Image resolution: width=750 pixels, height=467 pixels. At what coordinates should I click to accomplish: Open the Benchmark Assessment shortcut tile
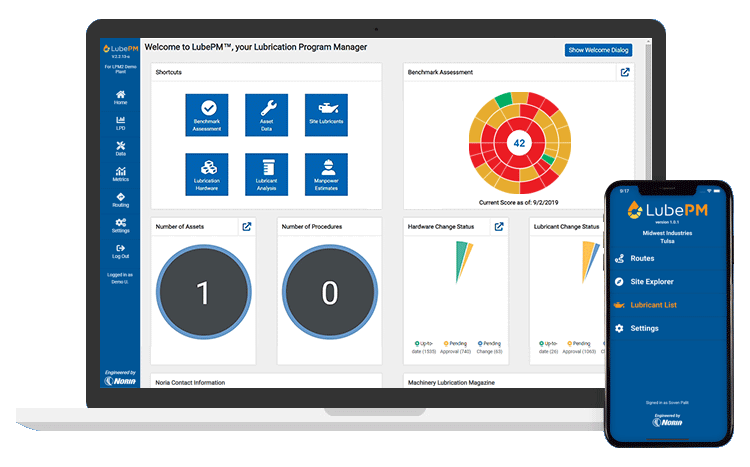tap(207, 115)
